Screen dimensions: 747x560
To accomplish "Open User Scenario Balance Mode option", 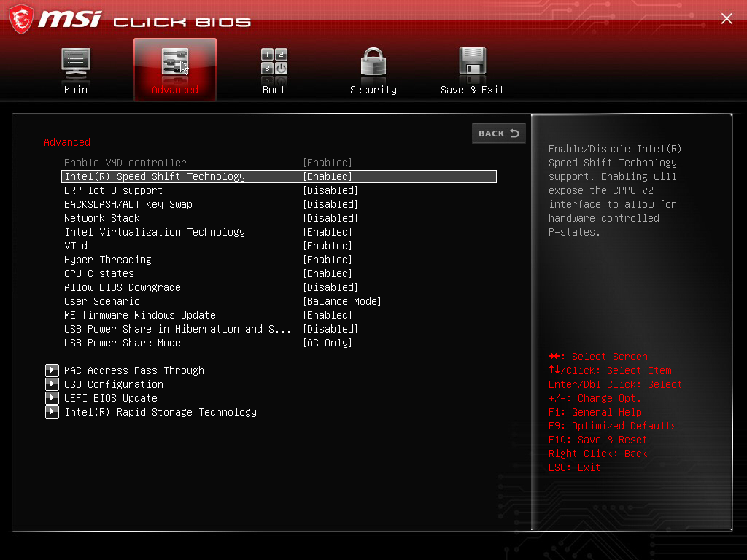I will (342, 301).
